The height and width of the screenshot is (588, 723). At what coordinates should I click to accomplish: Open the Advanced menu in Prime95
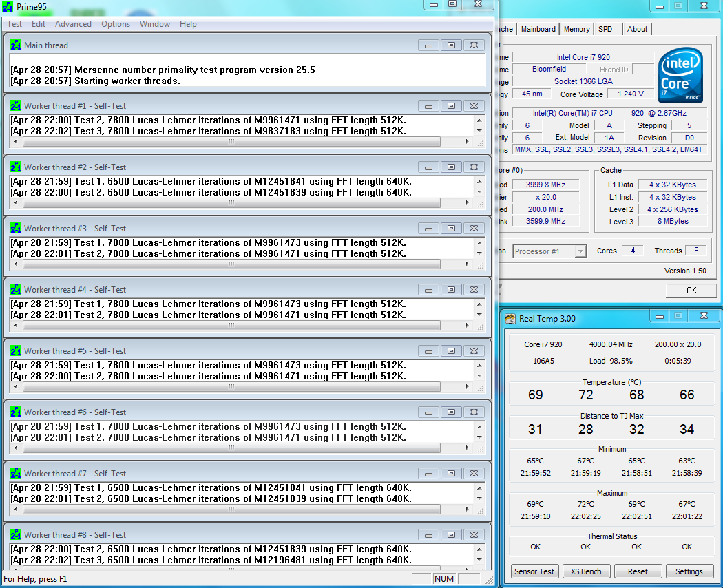(73, 24)
